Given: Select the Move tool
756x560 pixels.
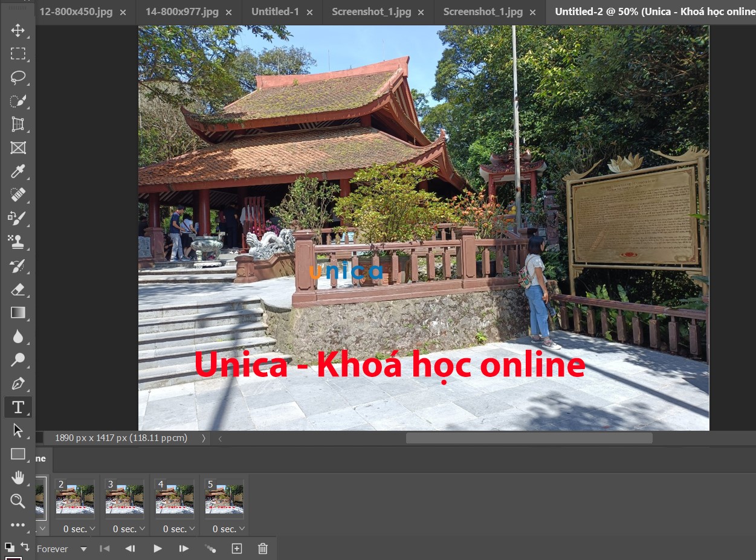Looking at the screenshot, I should coord(18,31).
